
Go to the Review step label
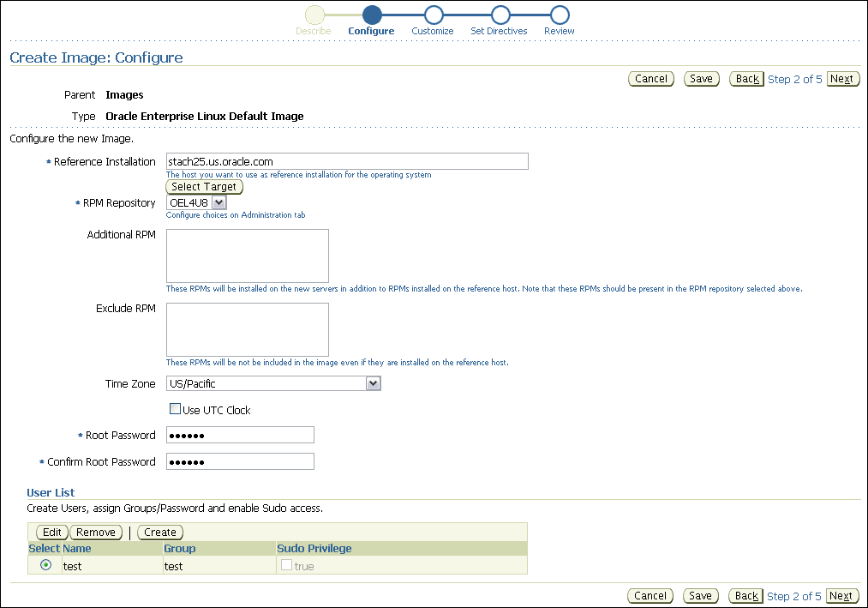pos(560,31)
